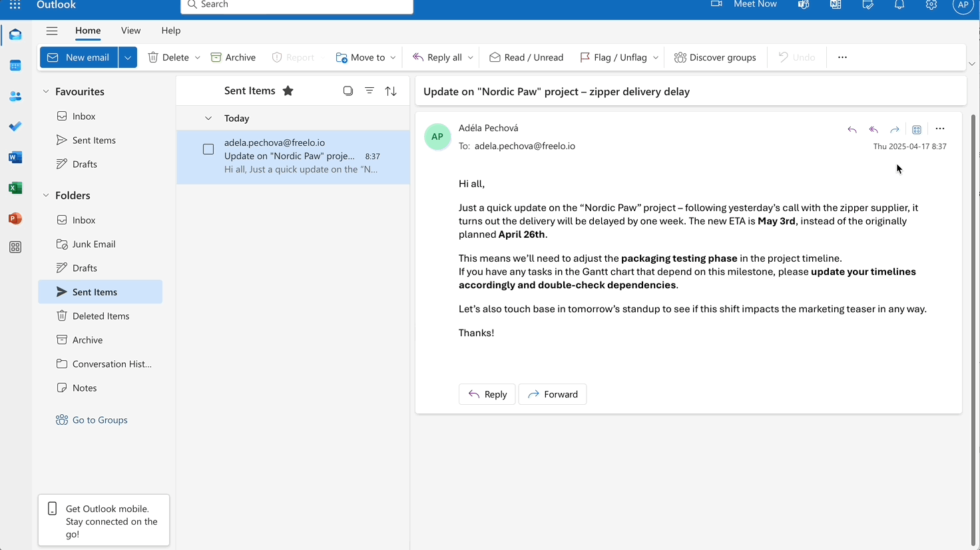This screenshot has width=980, height=550.
Task: Switch to Help tab
Action: (171, 31)
